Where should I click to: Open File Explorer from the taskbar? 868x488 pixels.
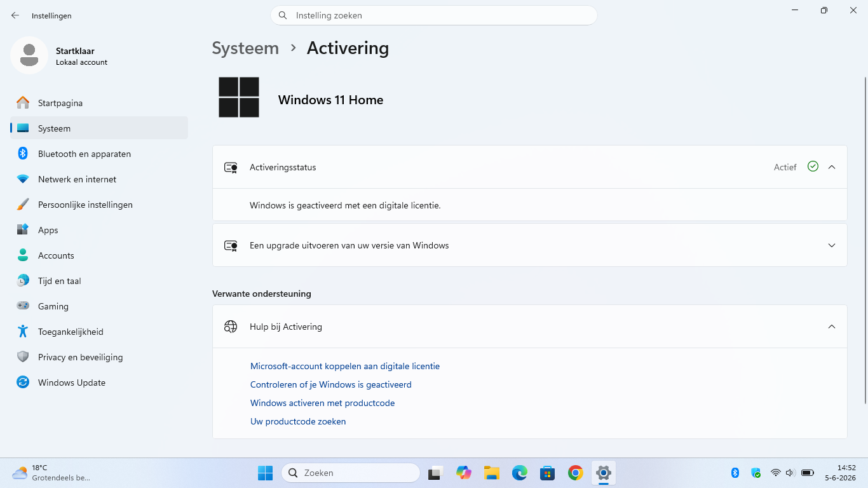pyautogui.click(x=491, y=473)
